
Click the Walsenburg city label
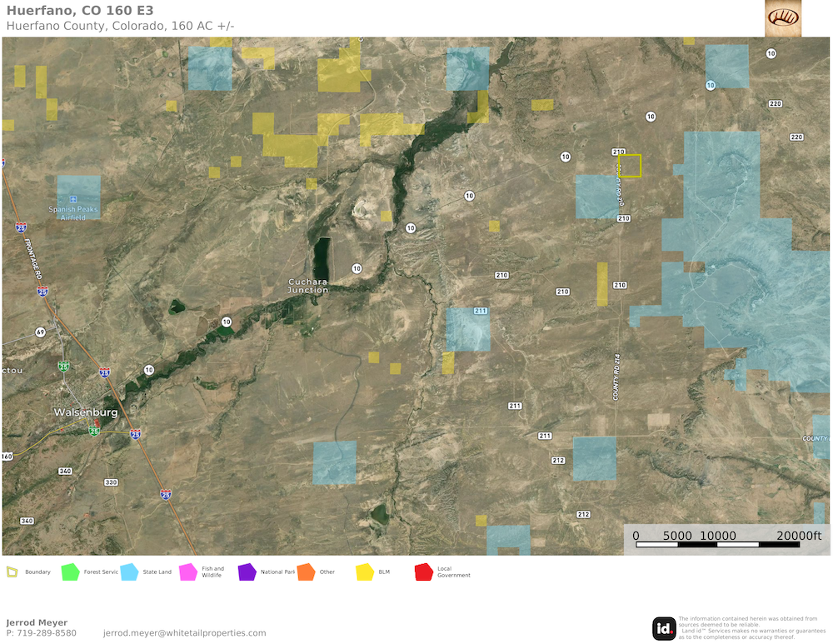85,412
